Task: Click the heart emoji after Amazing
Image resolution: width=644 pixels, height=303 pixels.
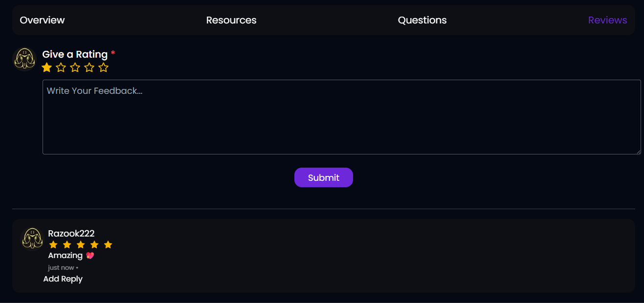Action: click(x=90, y=256)
